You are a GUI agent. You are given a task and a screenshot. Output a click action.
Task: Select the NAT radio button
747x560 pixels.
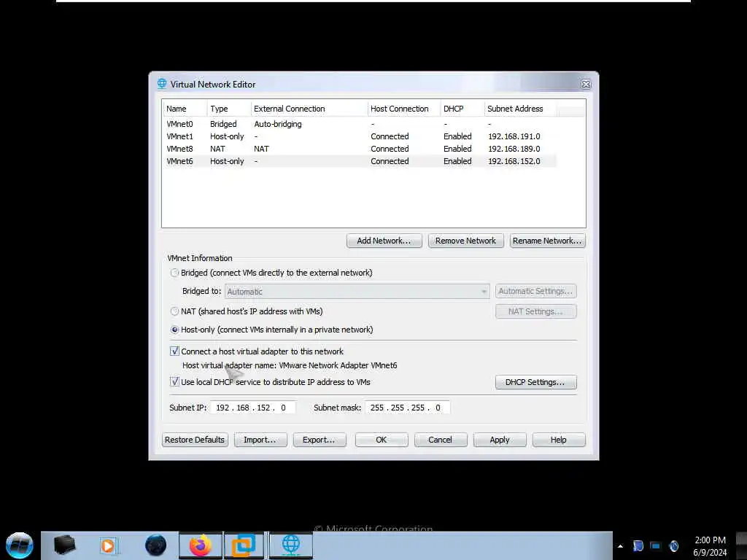(x=175, y=311)
